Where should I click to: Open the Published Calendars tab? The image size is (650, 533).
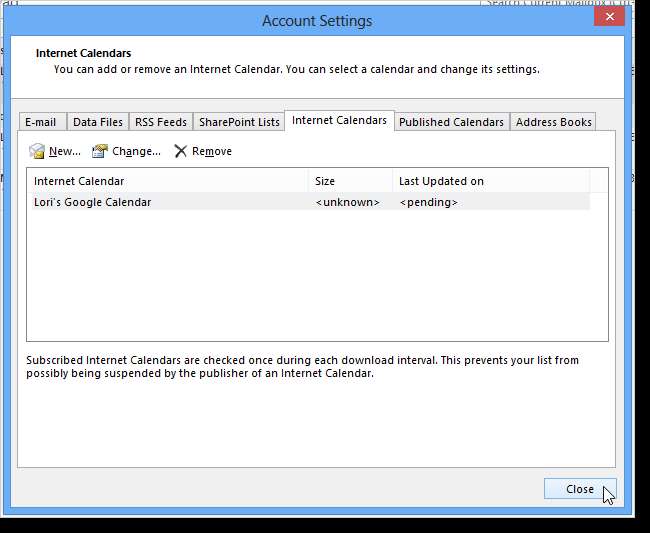click(451, 122)
